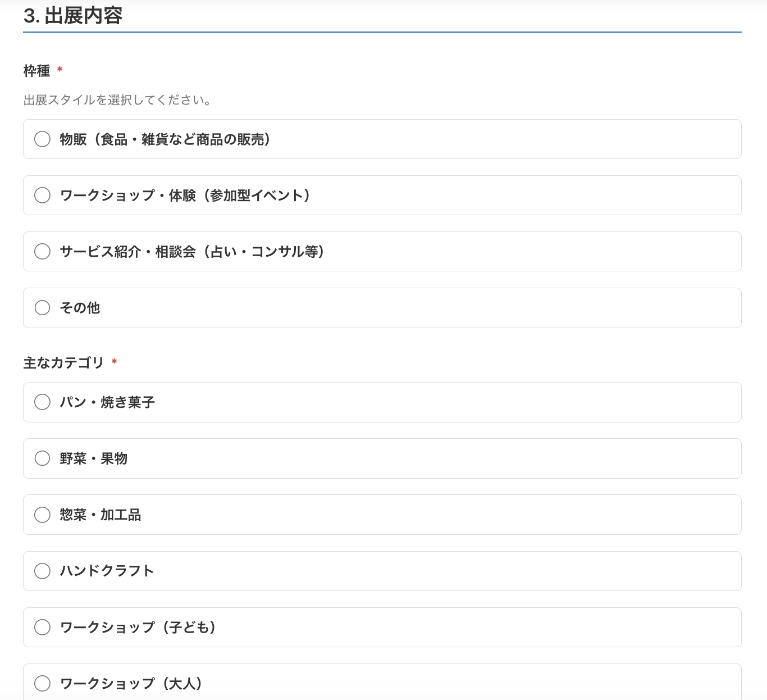Pick the ハンドクラフト radio button
The image size is (767, 700).
(42, 571)
